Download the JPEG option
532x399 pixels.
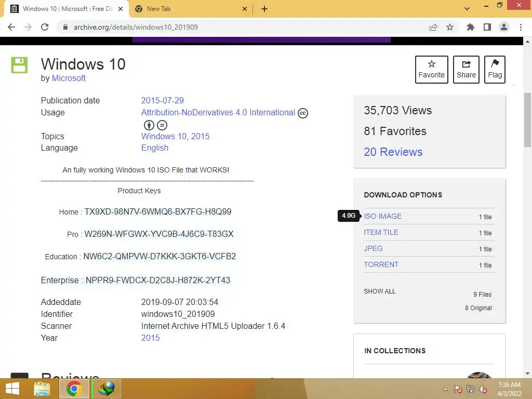373,248
